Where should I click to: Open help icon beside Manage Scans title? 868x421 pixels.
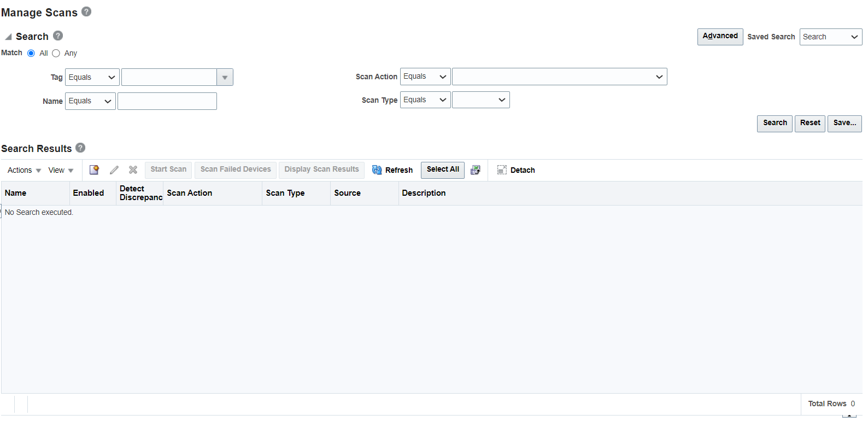coord(86,11)
